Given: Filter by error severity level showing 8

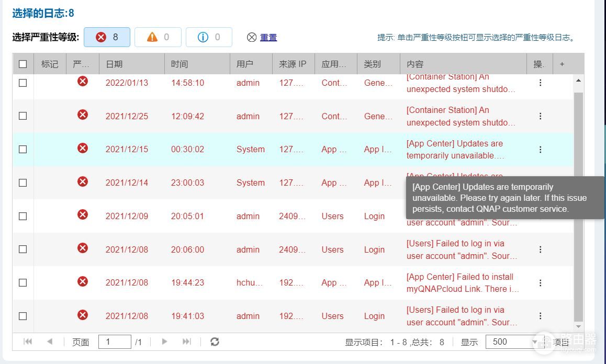Looking at the screenshot, I should [x=107, y=37].
